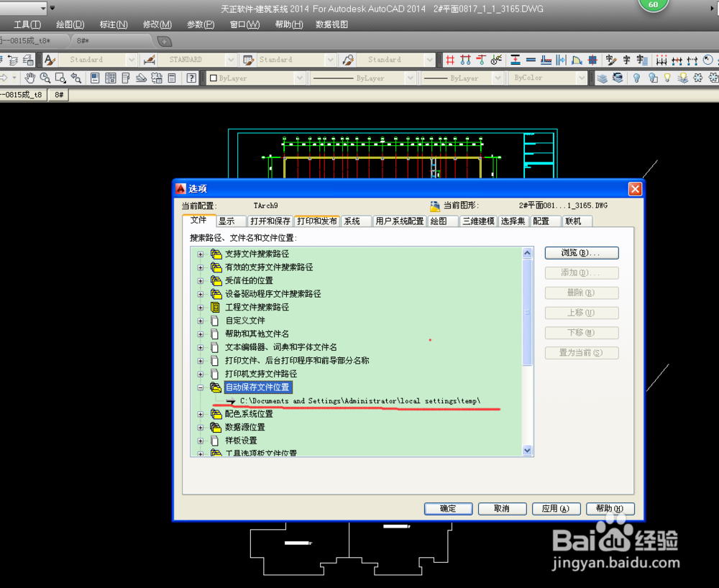Image resolution: width=719 pixels, height=588 pixels.
Task: Click the clock-like circle icon in toolbar
Action: [x=708, y=60]
